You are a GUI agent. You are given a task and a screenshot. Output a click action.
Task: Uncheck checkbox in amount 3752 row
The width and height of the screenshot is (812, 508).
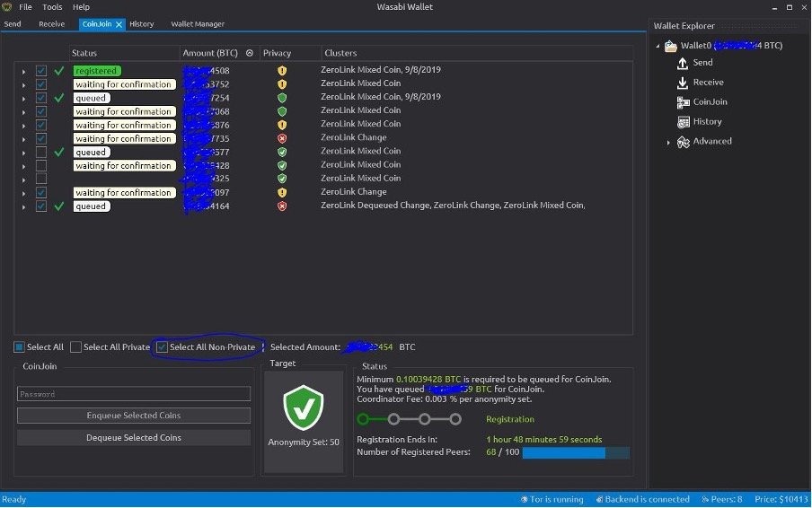41,83
